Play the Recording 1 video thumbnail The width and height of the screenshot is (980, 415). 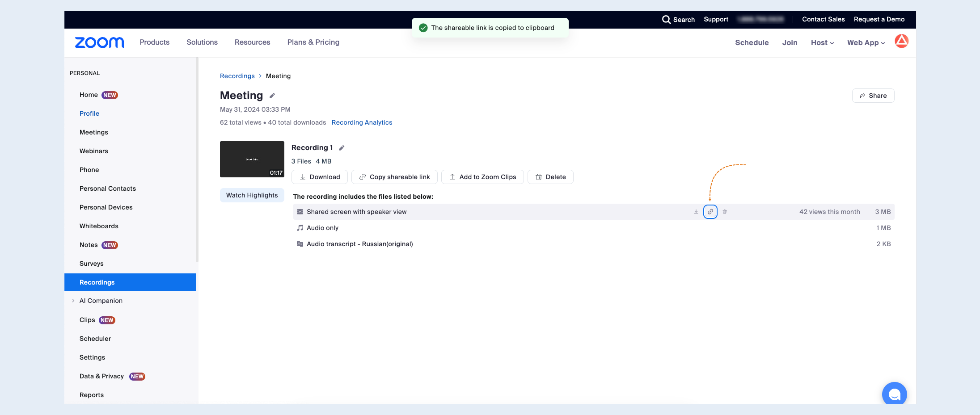pyautogui.click(x=252, y=159)
